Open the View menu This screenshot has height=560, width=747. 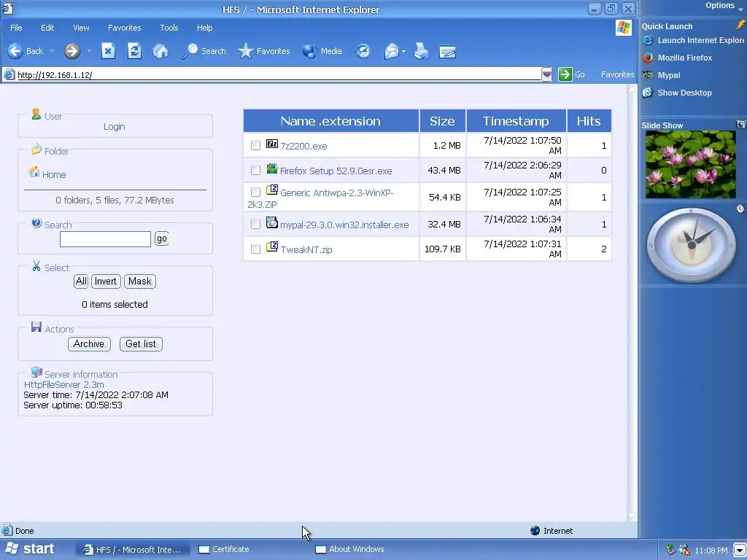point(81,28)
